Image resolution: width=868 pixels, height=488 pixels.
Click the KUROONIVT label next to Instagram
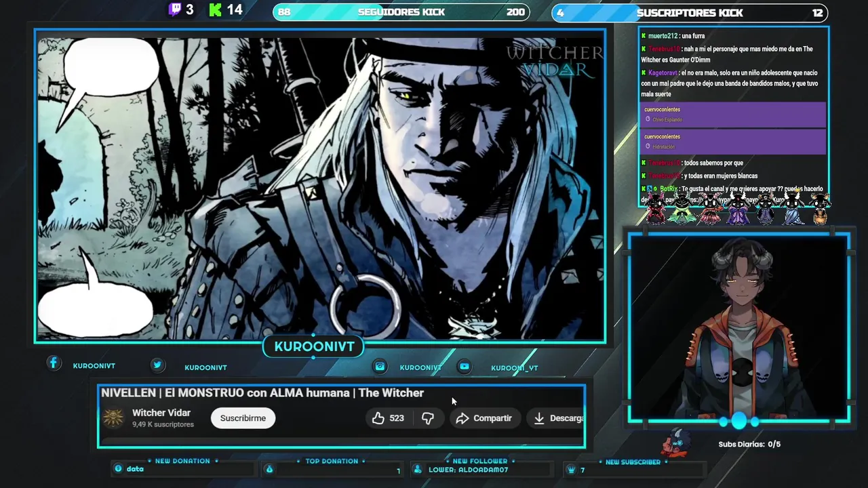pos(420,367)
